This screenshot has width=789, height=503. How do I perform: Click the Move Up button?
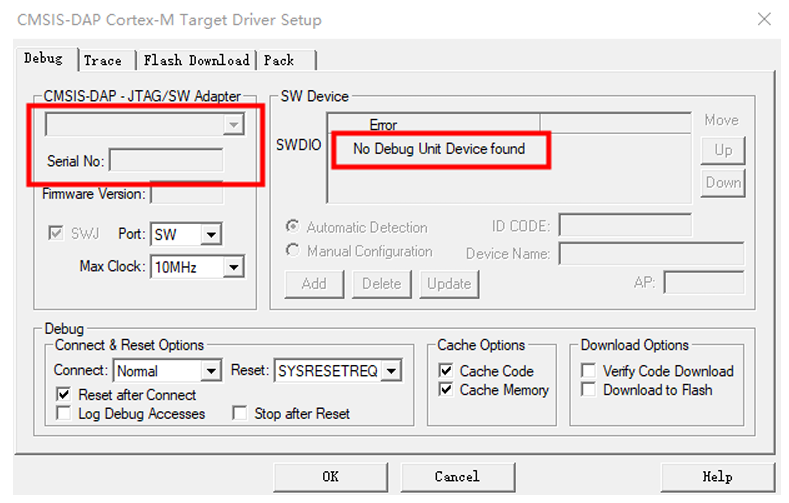pyautogui.click(x=723, y=150)
